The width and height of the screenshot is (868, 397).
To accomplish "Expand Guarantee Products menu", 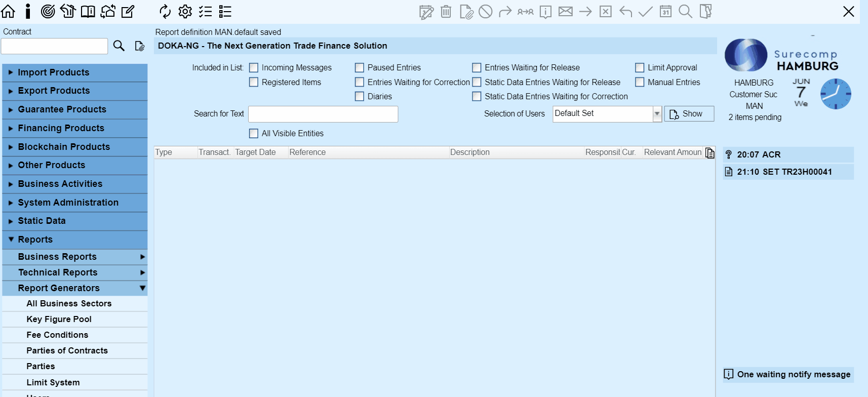I will point(75,109).
